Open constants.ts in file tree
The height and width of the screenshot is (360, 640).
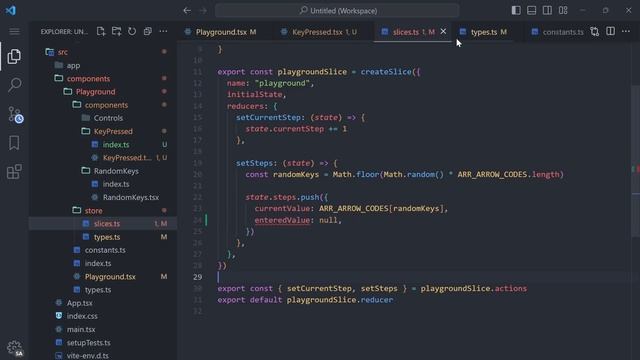[x=105, y=250]
